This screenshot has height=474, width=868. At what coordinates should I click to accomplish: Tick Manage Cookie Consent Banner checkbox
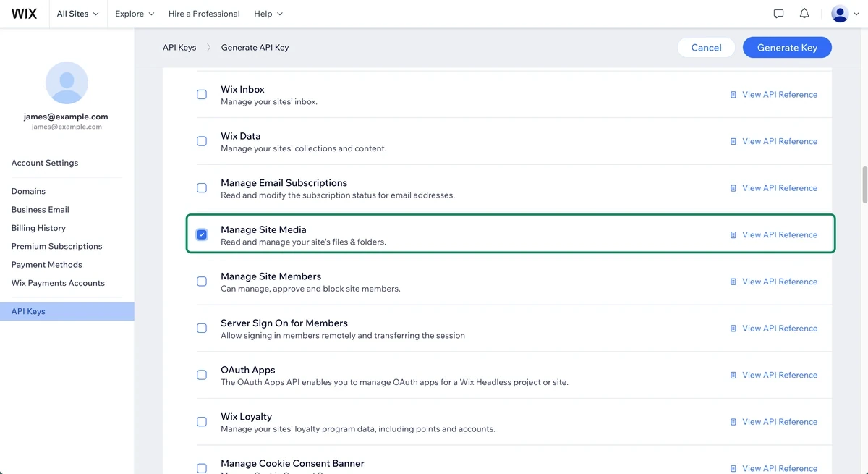pyautogui.click(x=202, y=468)
